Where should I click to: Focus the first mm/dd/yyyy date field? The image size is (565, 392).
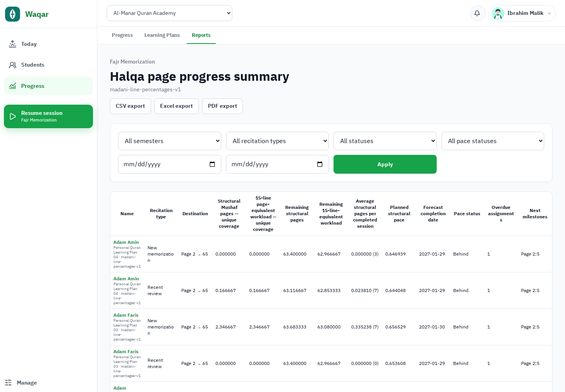tap(169, 164)
